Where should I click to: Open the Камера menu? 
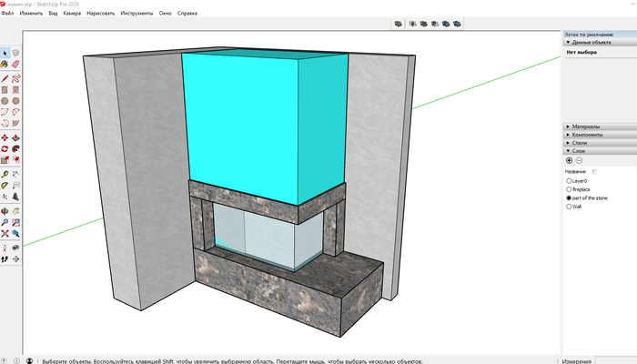pos(72,15)
